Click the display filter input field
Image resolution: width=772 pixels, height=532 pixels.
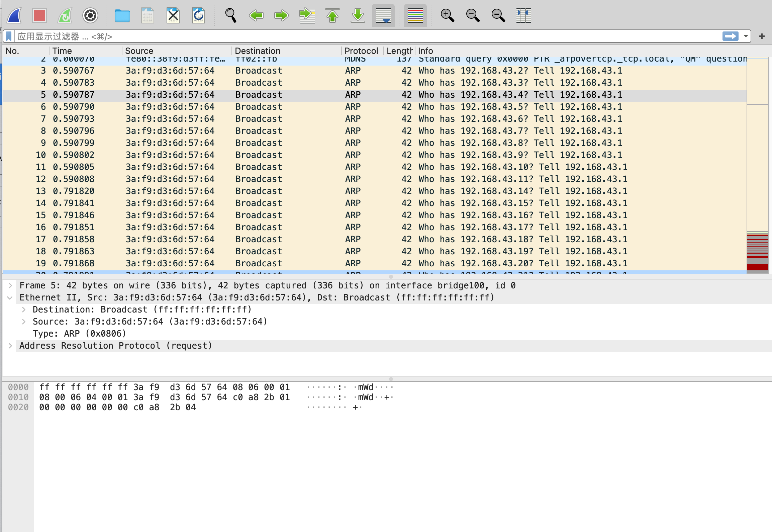pos(334,36)
